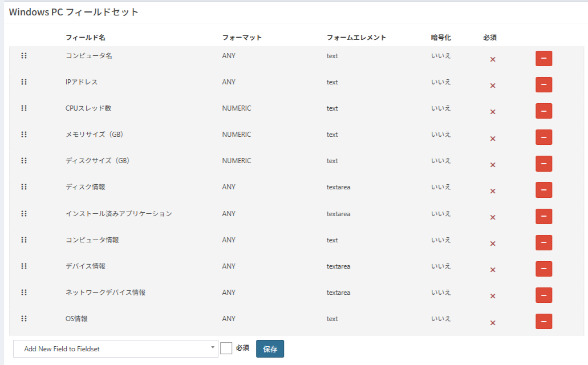Click the フィールド名 column header
The height and width of the screenshot is (365, 588).
click(86, 38)
